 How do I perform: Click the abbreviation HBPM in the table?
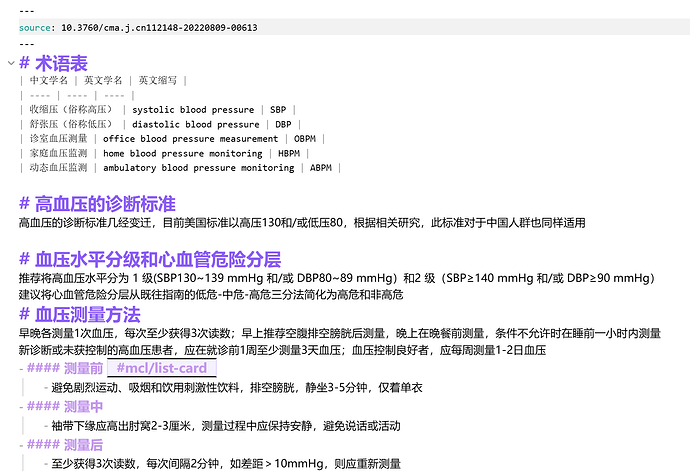[x=289, y=153]
